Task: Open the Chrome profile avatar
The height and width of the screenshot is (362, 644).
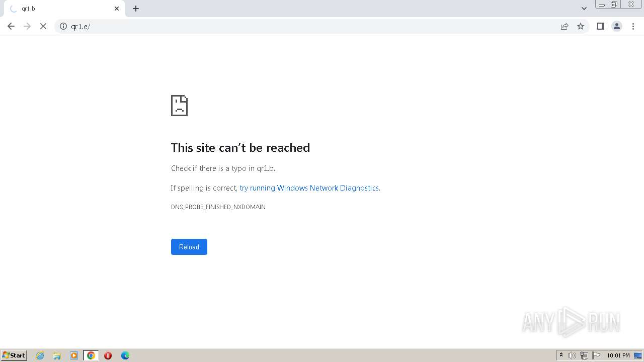Action: pyautogui.click(x=617, y=26)
